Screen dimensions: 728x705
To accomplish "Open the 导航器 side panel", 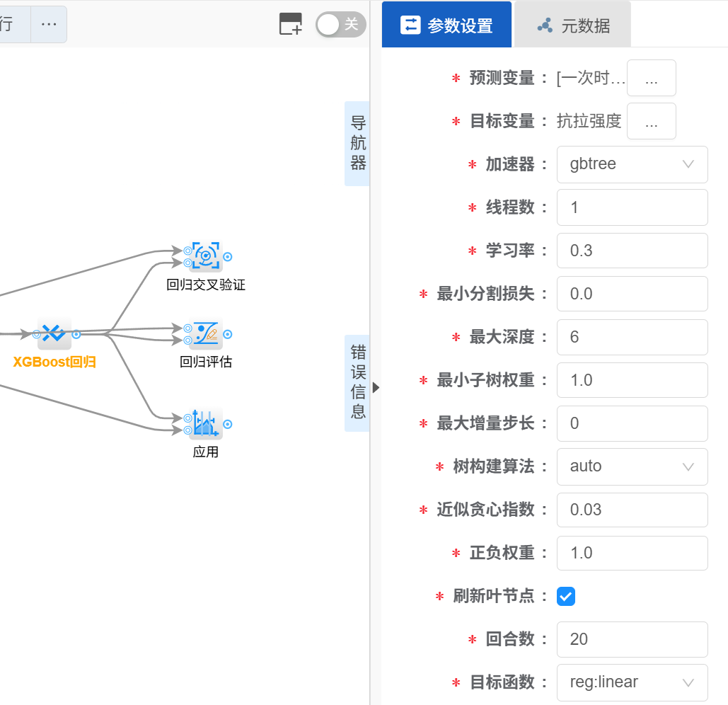I will 358,144.
